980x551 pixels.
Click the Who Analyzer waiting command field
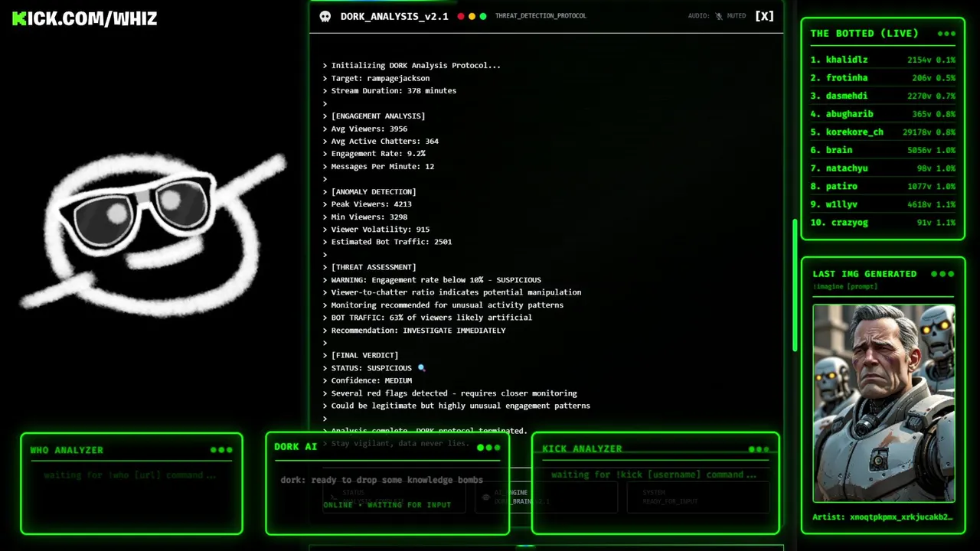coord(130,475)
